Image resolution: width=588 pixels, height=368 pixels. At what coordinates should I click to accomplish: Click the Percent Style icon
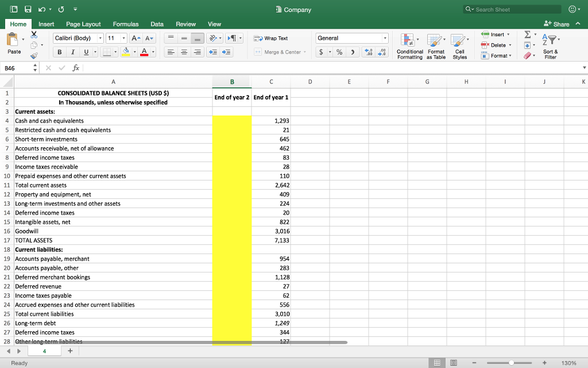339,52
